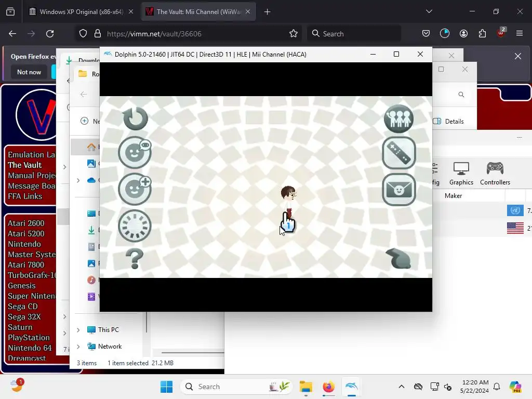Open a new Firefox tab

268,12
